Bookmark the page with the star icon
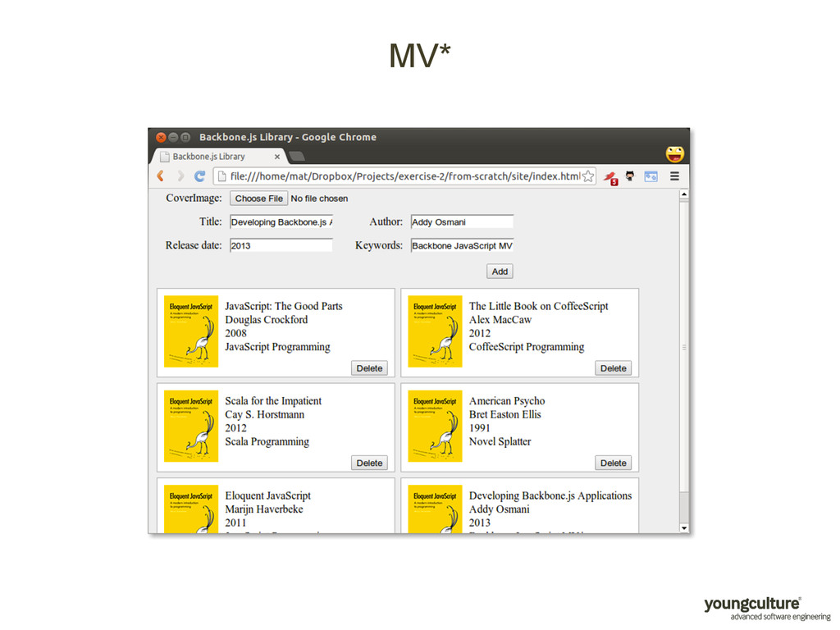The width and height of the screenshot is (840, 630). coord(587,176)
